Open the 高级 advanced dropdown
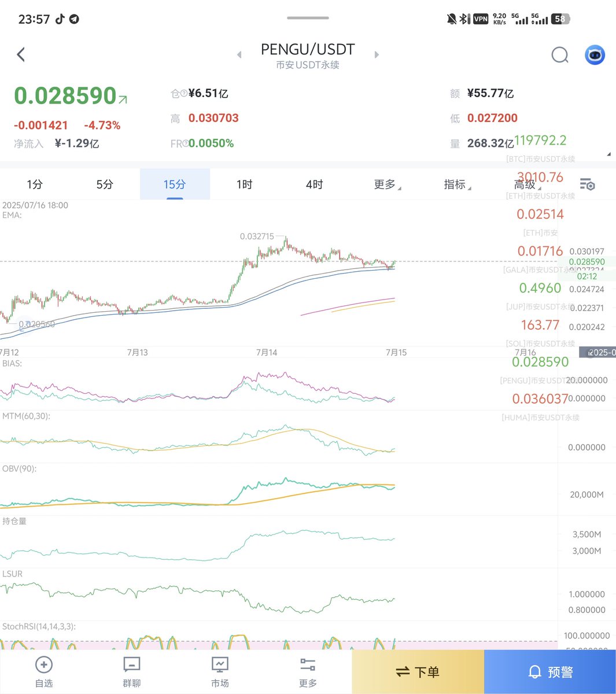The width and height of the screenshot is (616, 694). 527,184
